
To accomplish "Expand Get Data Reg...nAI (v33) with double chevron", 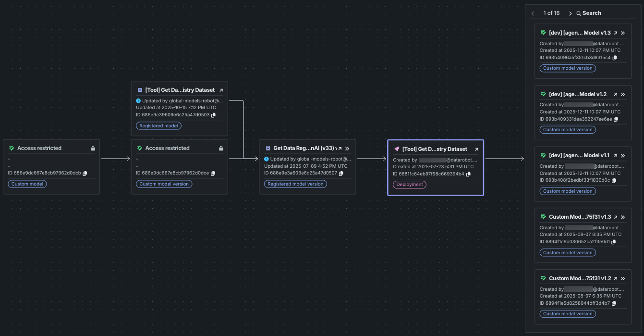I will (x=347, y=149).
